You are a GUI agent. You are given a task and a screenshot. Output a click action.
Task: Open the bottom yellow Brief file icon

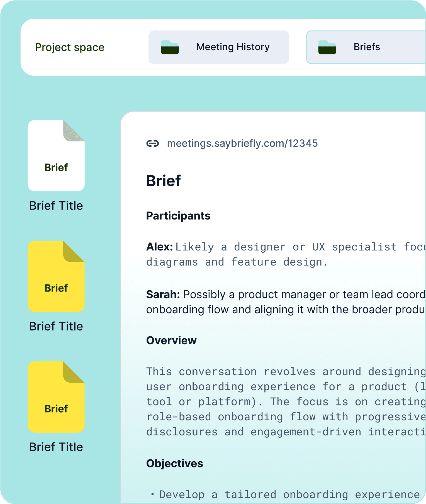[56, 397]
